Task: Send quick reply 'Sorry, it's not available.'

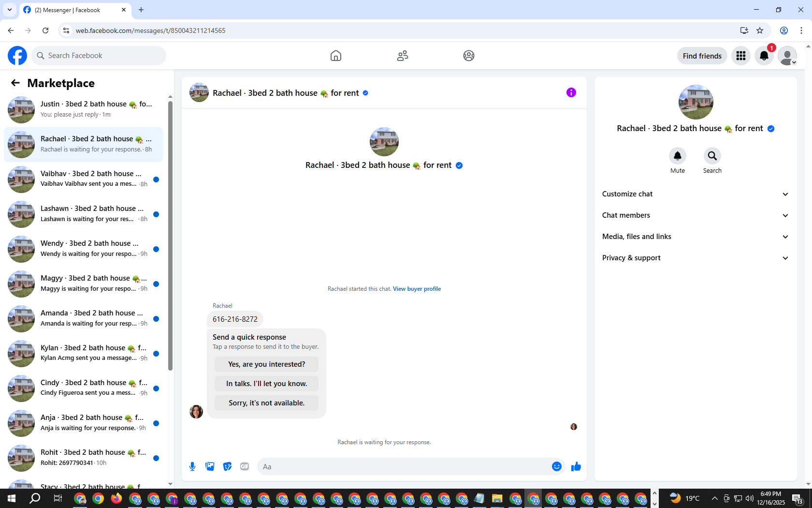Action: click(x=267, y=403)
